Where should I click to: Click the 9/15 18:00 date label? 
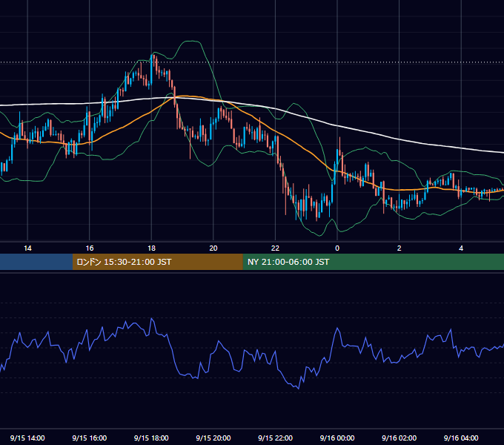click(x=151, y=438)
